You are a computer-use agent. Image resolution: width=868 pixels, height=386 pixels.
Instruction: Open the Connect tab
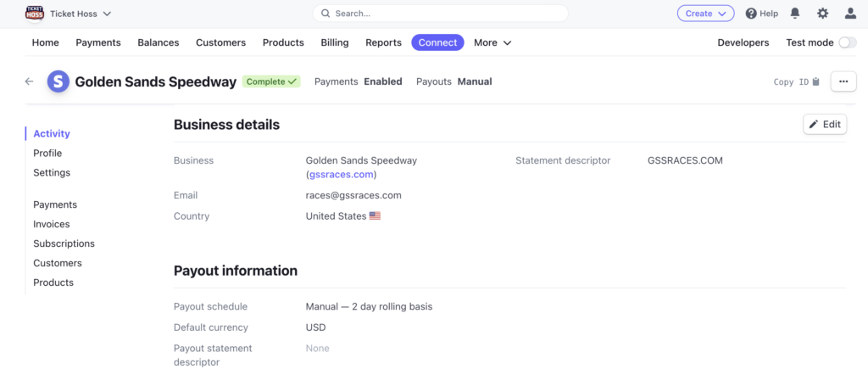tap(437, 42)
